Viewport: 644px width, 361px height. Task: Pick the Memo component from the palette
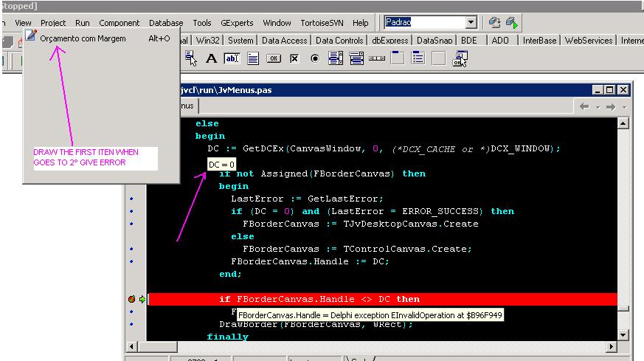tap(252, 59)
